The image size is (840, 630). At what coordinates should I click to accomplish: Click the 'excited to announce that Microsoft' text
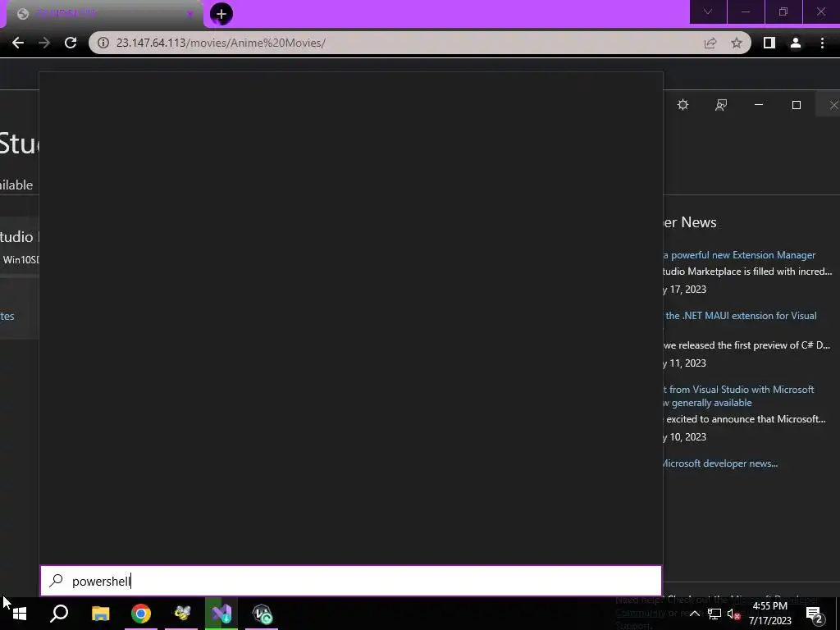click(746, 419)
